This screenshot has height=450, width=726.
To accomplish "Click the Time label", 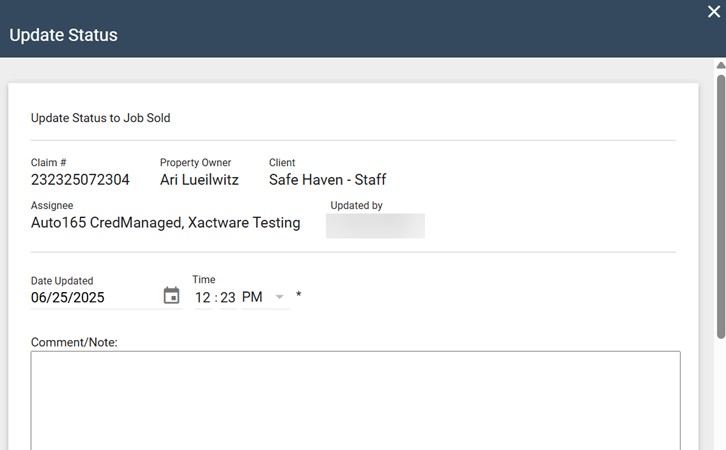I will coord(204,280).
